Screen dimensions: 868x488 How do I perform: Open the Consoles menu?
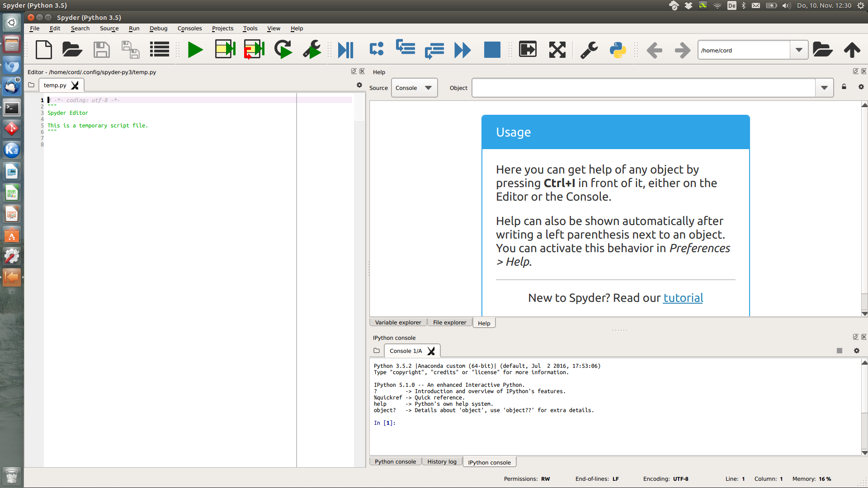[189, 28]
